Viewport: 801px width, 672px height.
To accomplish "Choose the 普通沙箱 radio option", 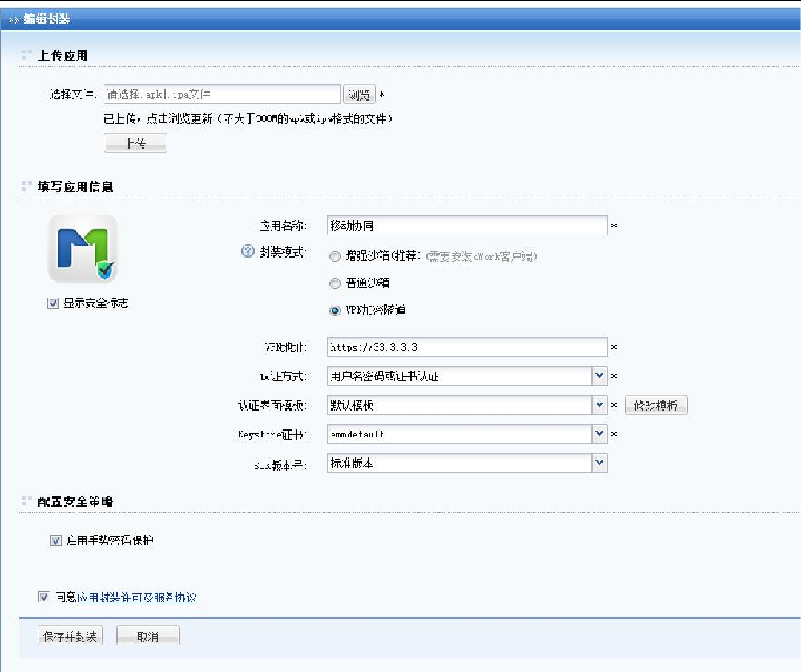I will click(x=335, y=283).
